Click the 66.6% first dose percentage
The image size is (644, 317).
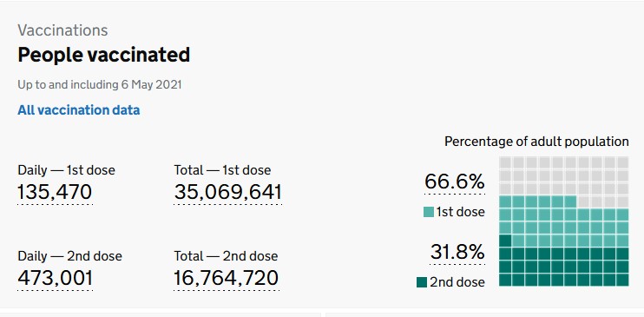455,182
